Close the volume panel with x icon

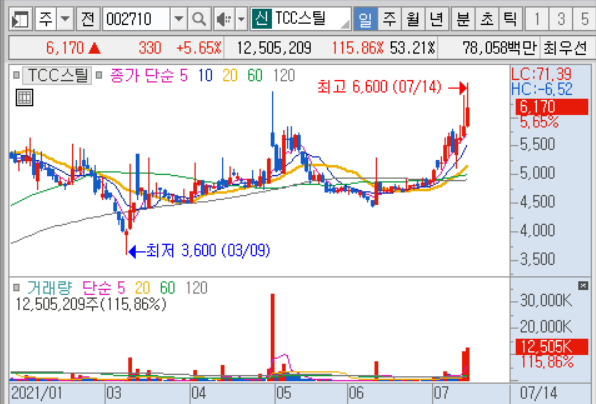point(583,286)
